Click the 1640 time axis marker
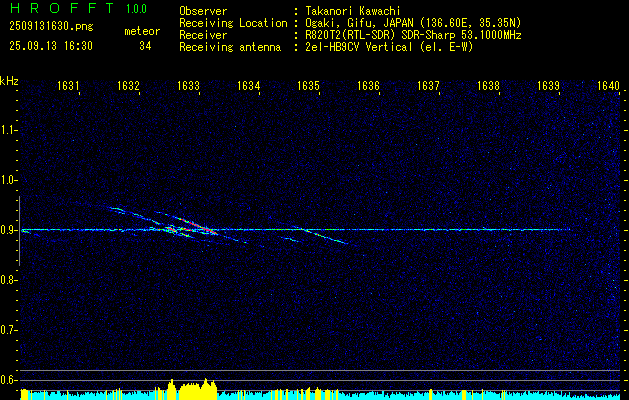This screenshot has height=400, width=629. tap(608, 85)
